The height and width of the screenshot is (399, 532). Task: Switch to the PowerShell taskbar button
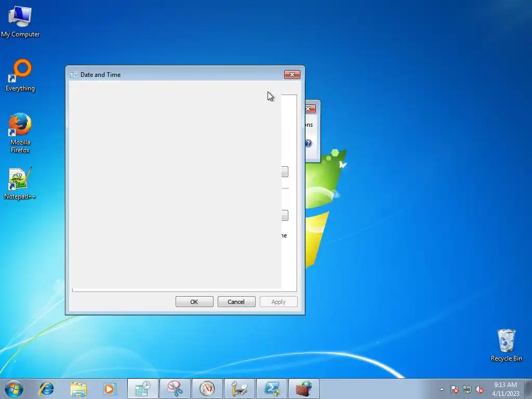[271, 389]
